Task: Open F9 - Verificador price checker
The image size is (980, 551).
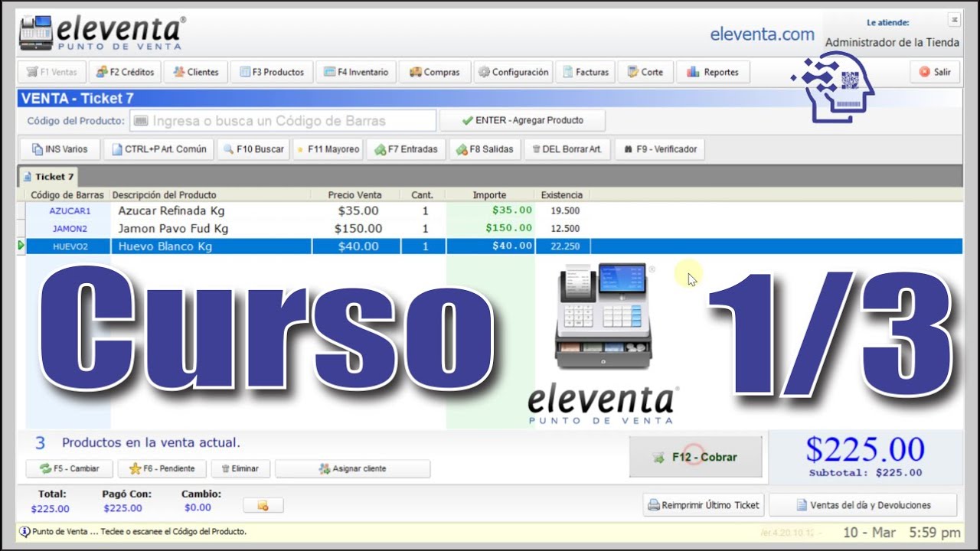Action: [x=659, y=149]
